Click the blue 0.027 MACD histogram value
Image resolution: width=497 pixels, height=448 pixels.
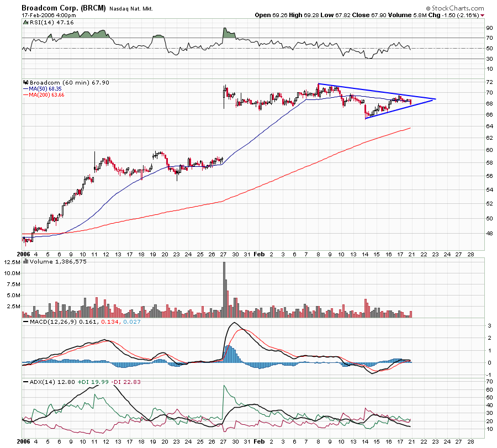tap(131, 322)
